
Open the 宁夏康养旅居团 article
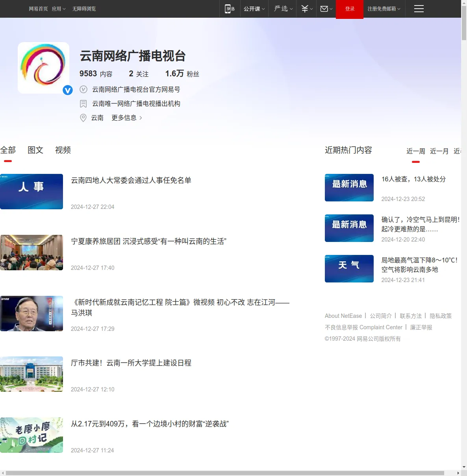click(149, 241)
